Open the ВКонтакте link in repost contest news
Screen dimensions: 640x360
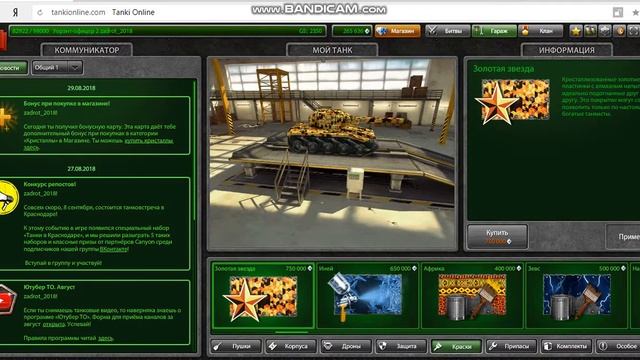[113, 249]
